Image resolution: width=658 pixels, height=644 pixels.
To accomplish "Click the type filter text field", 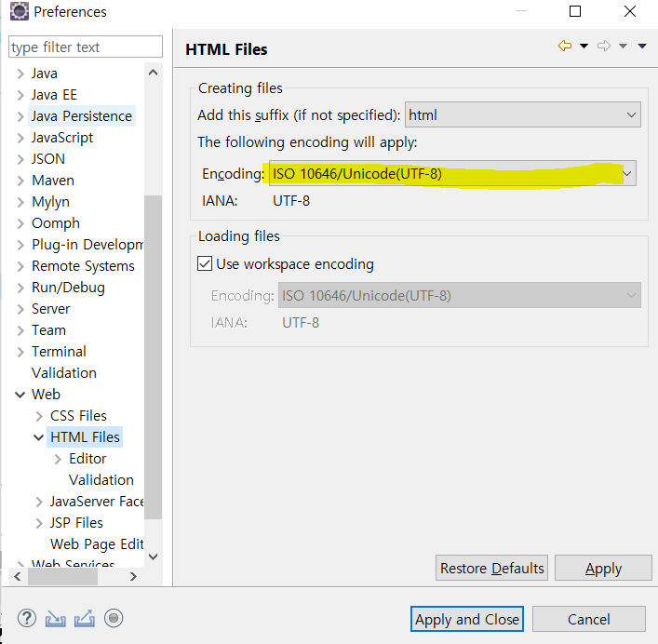I will [86, 47].
